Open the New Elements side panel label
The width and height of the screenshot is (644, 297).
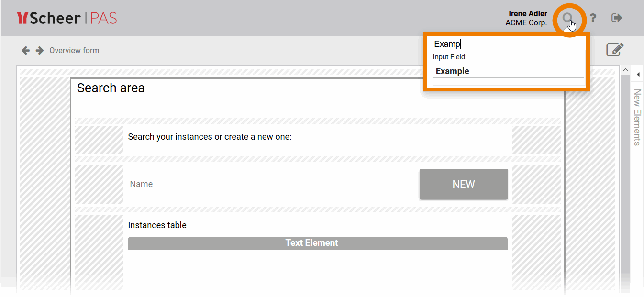637,117
